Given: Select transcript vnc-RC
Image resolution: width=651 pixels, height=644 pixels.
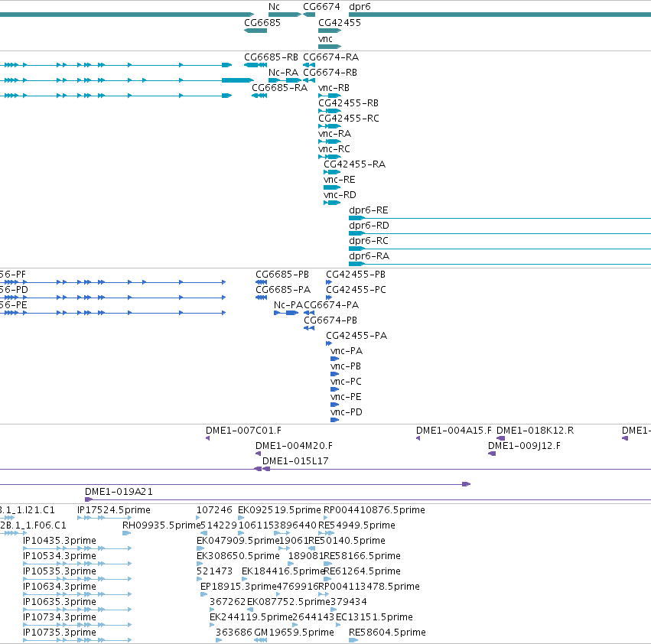Looking at the screenshot, I should pyautogui.click(x=334, y=148).
